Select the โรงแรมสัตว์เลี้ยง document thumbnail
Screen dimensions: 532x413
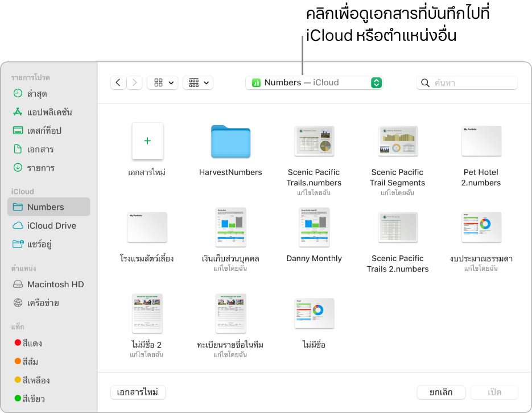pos(147,227)
